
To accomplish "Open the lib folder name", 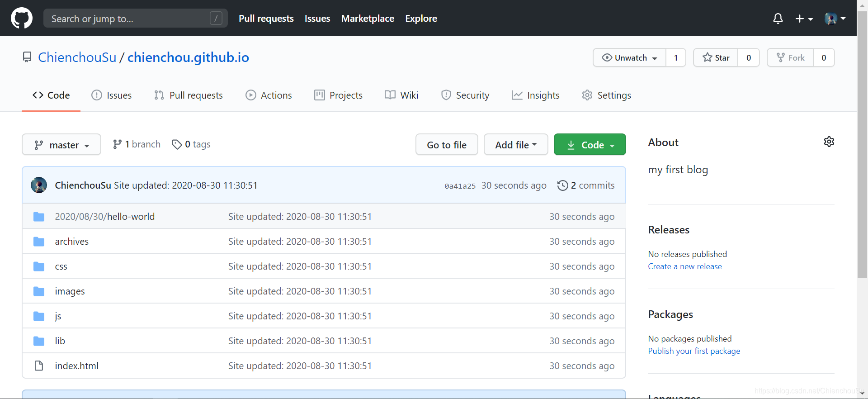I will click(x=60, y=341).
